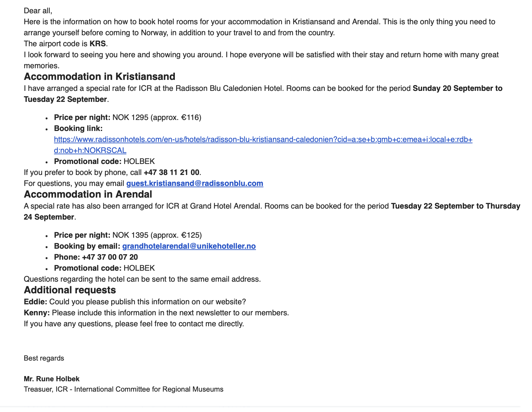532x412 pixels.
Task: Click the "Accommodation in Arendal" heading
Action: [x=88, y=194]
